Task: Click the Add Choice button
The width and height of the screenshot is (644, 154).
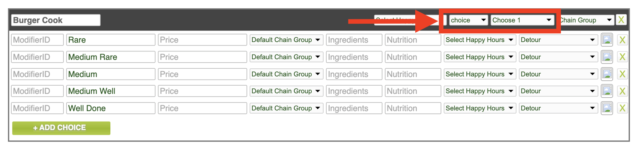Action: pos(61,128)
